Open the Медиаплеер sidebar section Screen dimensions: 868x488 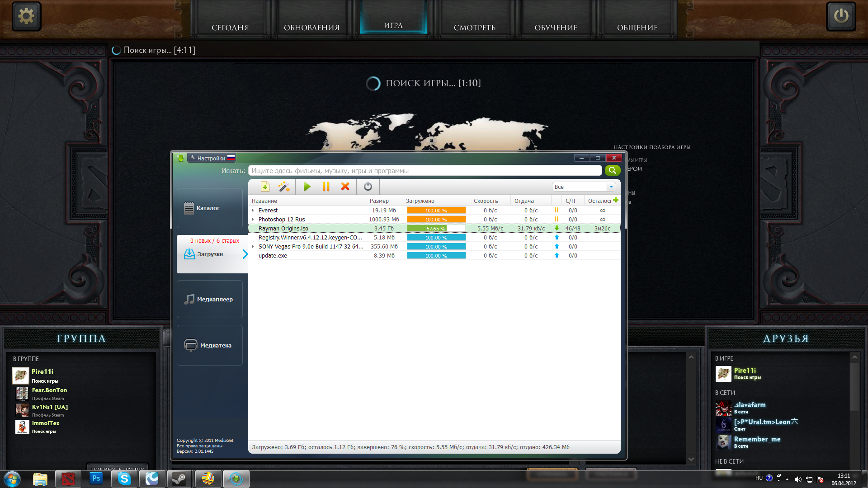(x=210, y=299)
